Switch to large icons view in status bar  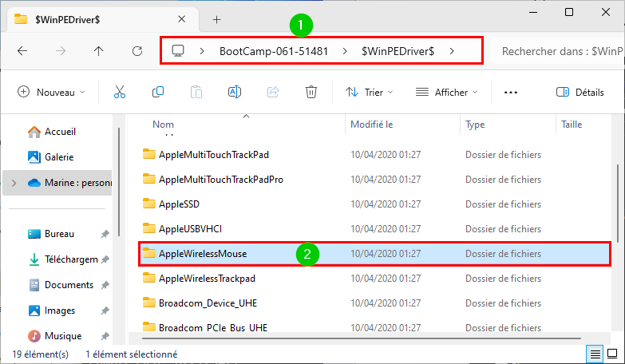[612, 354]
